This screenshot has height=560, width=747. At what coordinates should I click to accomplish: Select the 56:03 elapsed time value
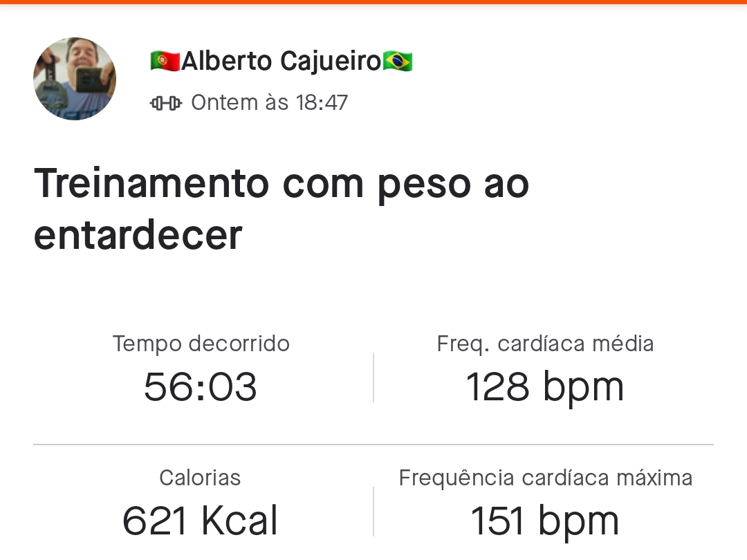pos(201,386)
